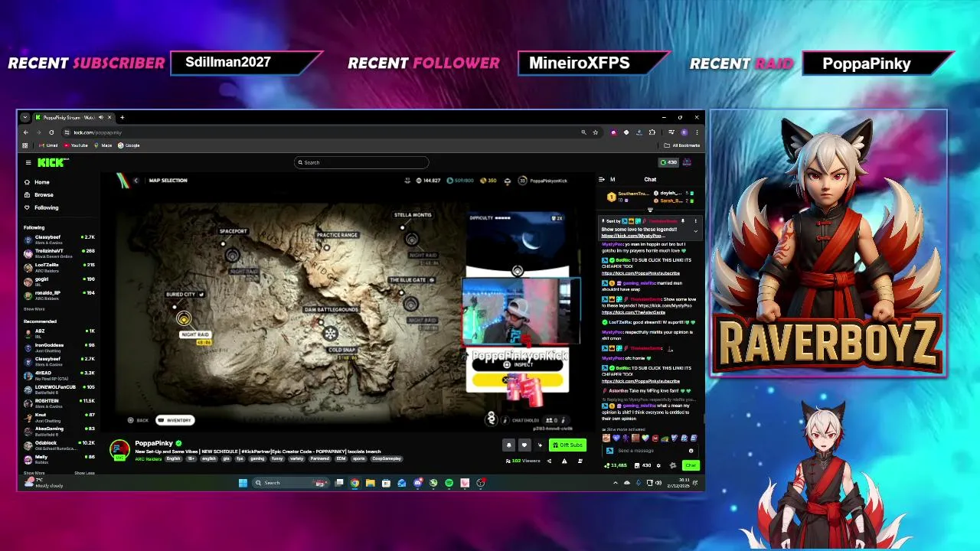Open Spotify from the taskbar
This screenshot has height=551, width=980.
(x=449, y=483)
